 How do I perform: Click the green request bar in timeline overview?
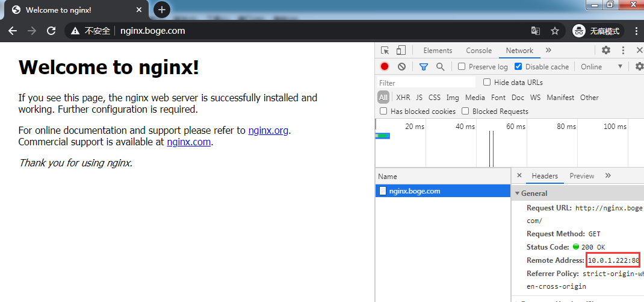click(x=383, y=136)
